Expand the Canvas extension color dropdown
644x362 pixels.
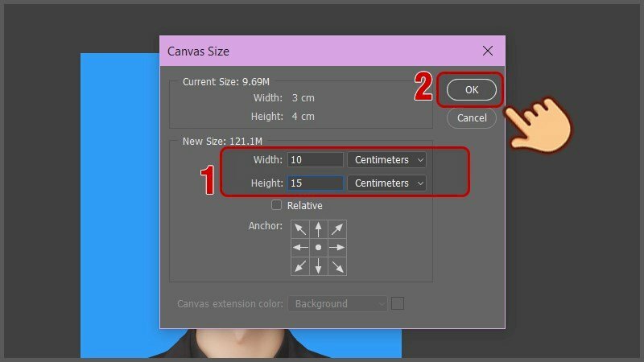coord(338,304)
